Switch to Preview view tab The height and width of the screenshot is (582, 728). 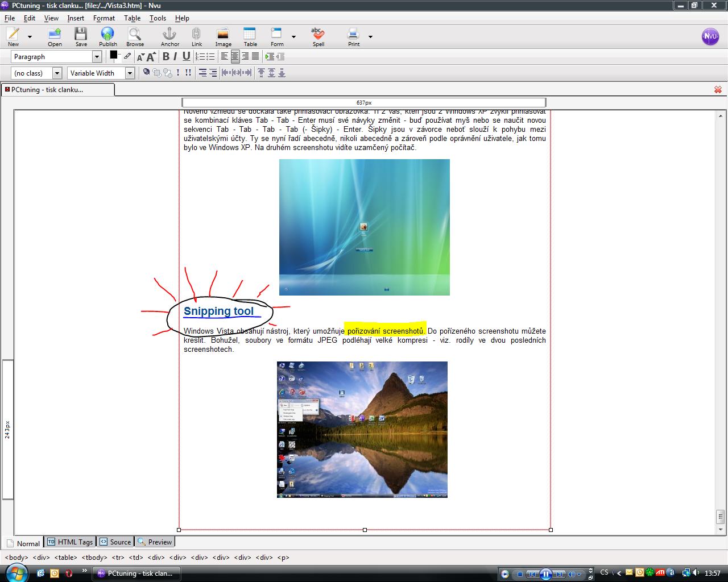point(155,542)
